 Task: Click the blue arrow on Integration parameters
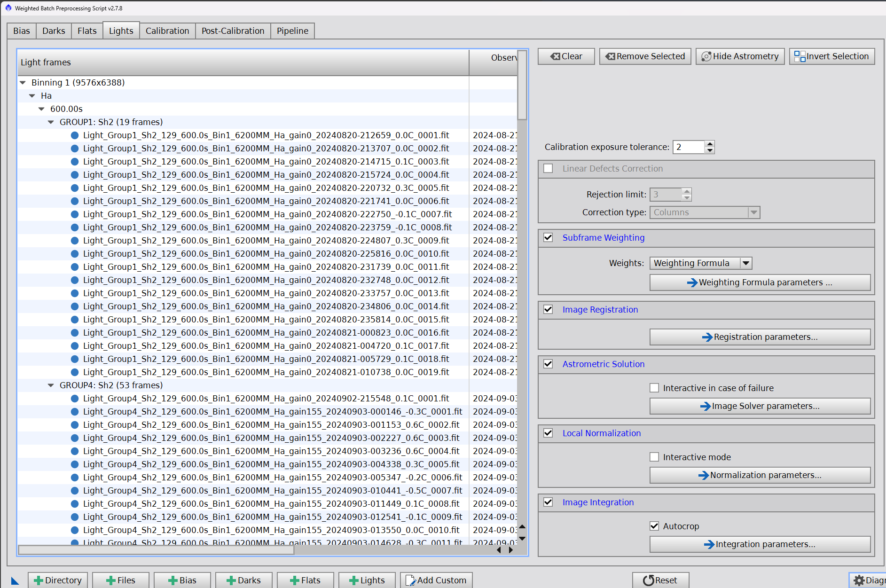pos(709,544)
